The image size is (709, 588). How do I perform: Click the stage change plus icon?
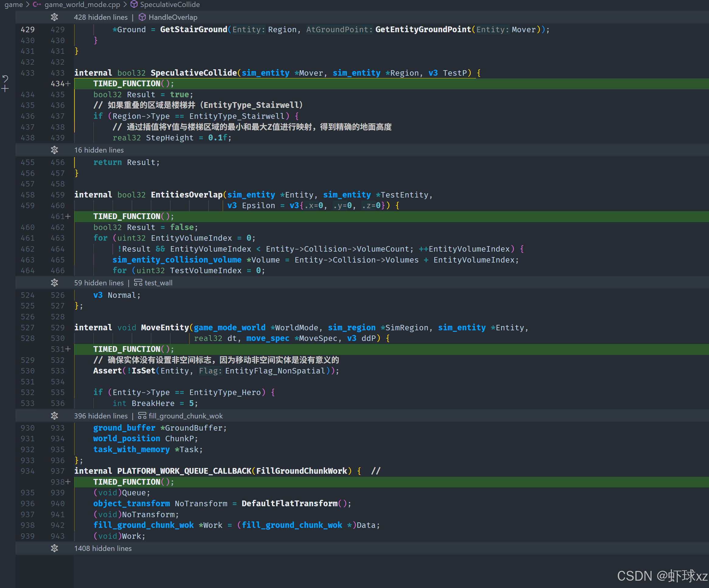[x=5, y=89]
